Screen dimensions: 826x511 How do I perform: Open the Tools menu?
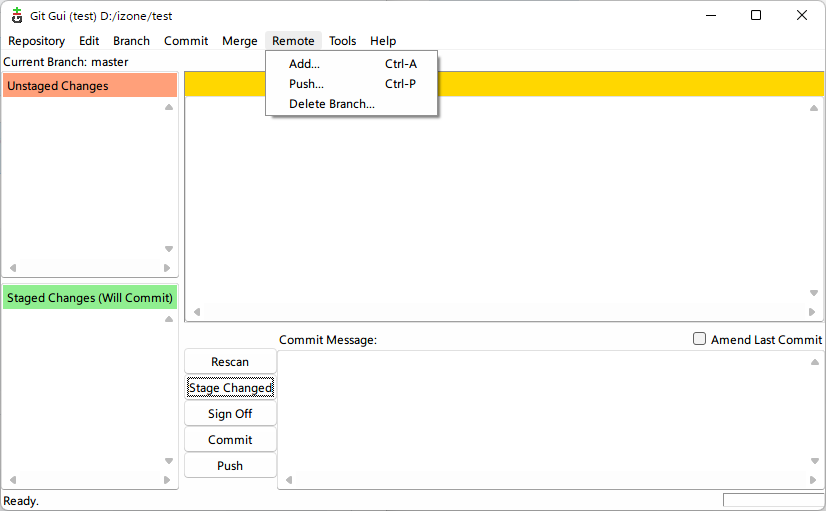(342, 41)
